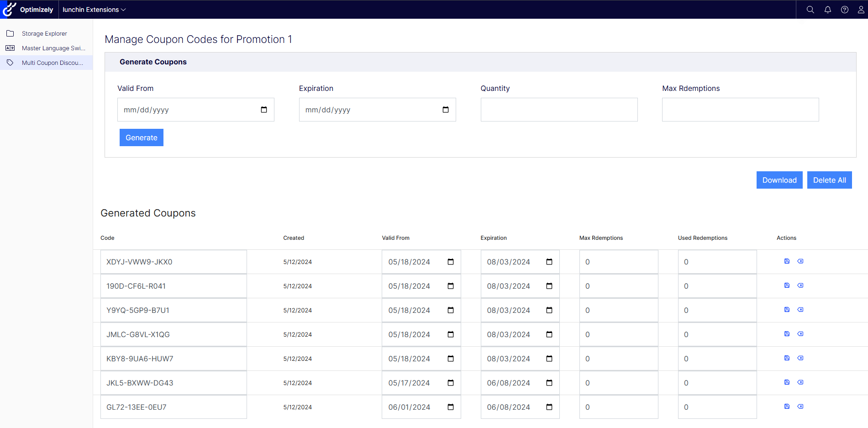Image resolution: width=868 pixels, height=428 pixels.
Task: Click the Optimizely logo
Action: 28,10
